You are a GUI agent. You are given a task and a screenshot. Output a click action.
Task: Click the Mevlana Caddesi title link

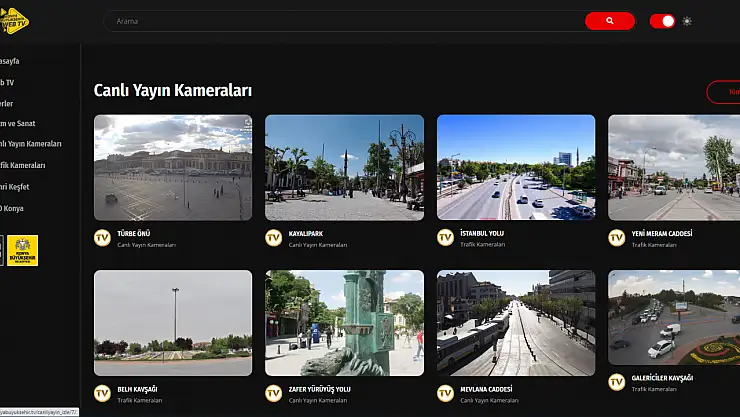486,389
